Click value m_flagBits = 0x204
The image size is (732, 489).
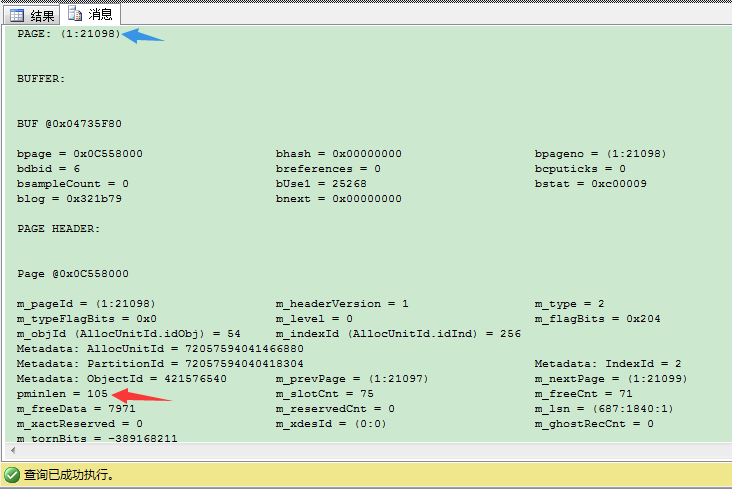point(598,319)
